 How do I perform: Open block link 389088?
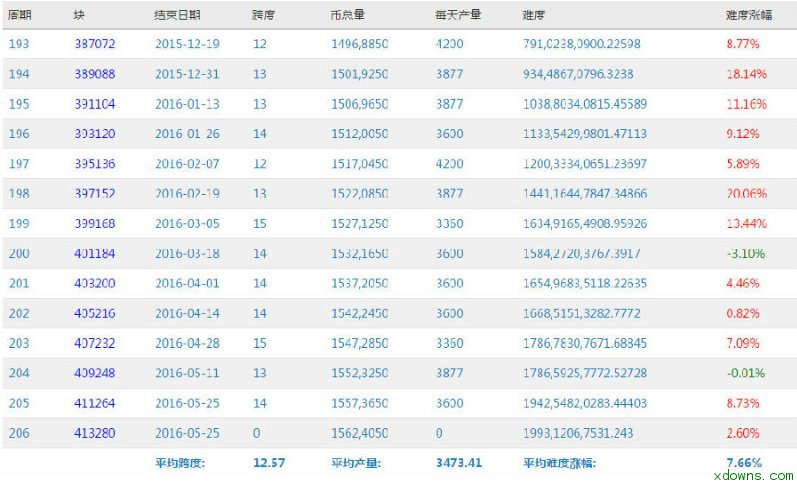pos(95,74)
